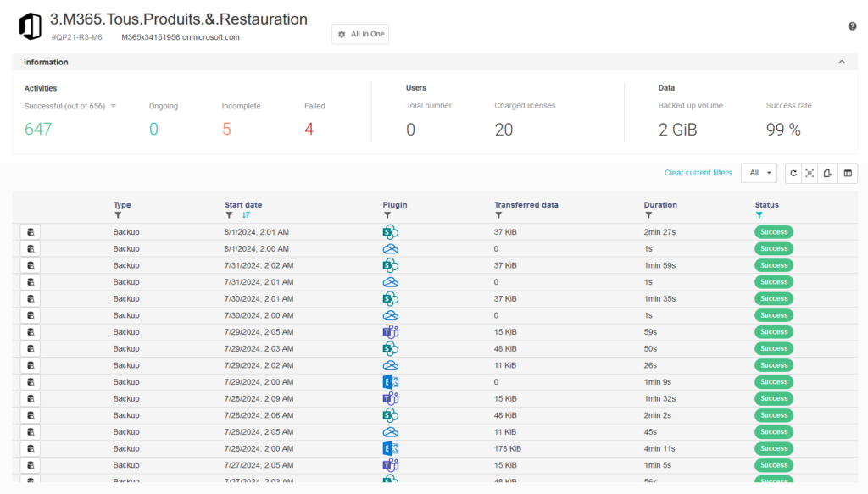
Task: Open the Type column filter
Action: click(x=118, y=215)
